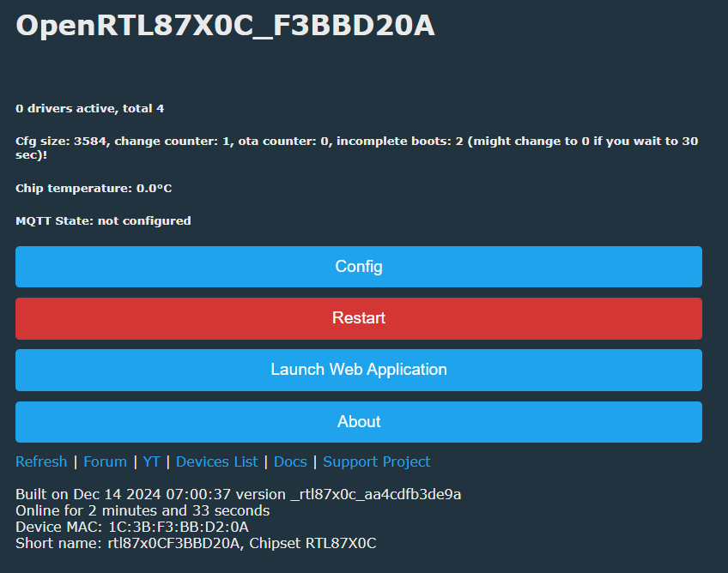This screenshot has height=573, width=728.
Task: Click the 'Online for 2 minutes' uptime line
Action: coord(143,511)
